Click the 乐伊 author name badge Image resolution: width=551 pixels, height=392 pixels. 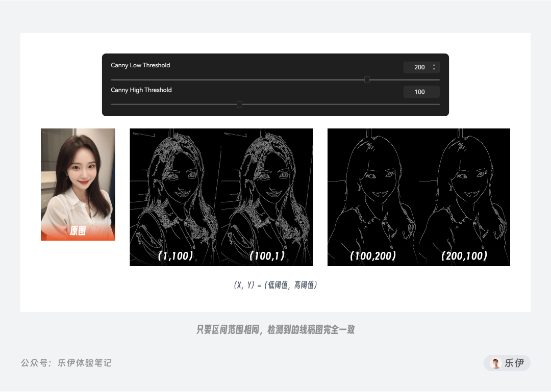point(507,363)
